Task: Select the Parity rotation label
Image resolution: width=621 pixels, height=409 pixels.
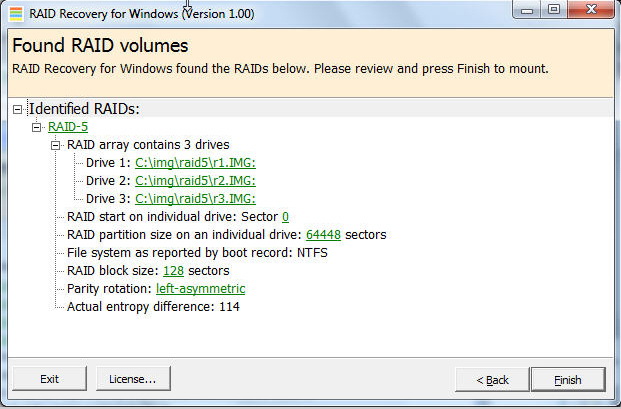Action: [x=109, y=289]
